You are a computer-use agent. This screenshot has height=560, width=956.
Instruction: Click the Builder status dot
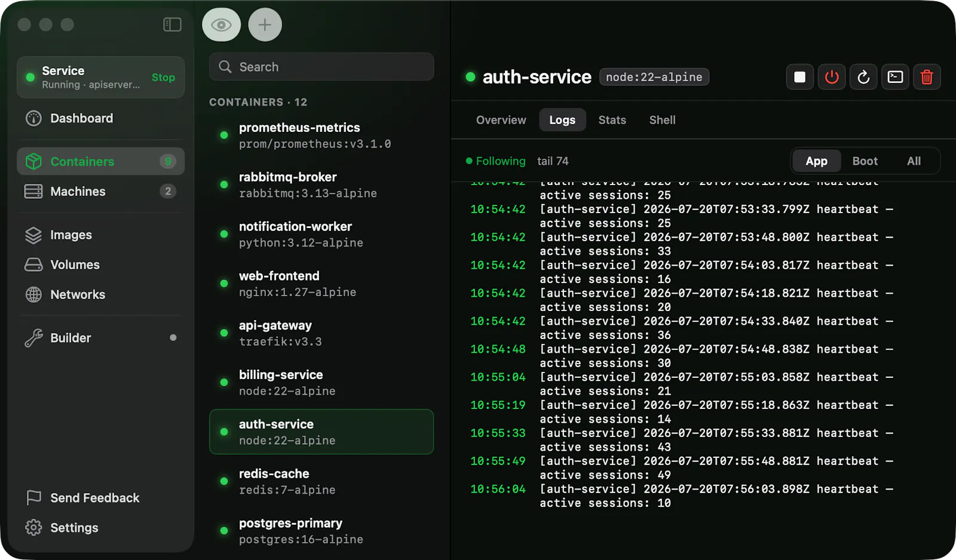point(173,338)
